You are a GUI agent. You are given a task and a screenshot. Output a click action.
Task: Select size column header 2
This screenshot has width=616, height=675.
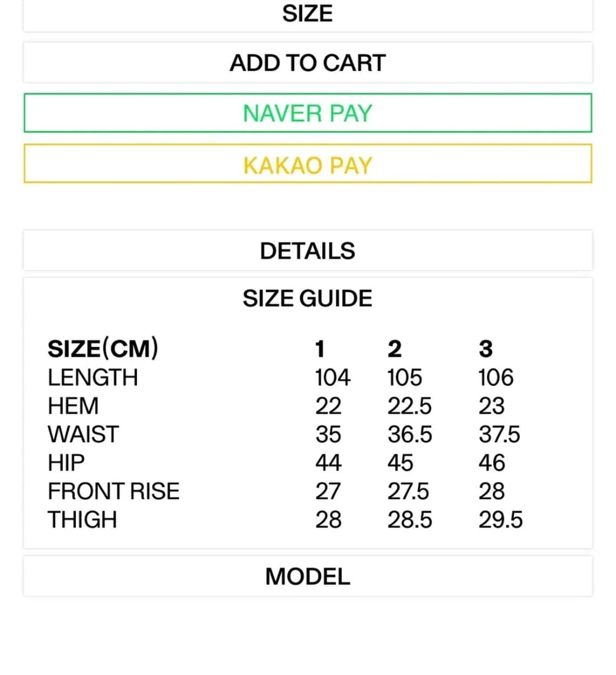pos(394,349)
